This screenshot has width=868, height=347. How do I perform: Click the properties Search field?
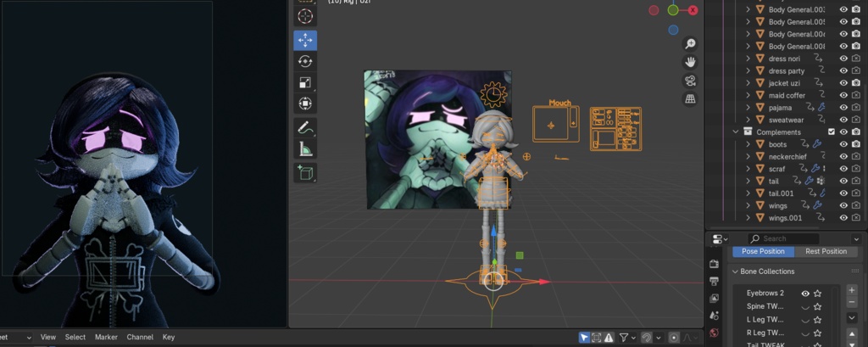point(783,239)
